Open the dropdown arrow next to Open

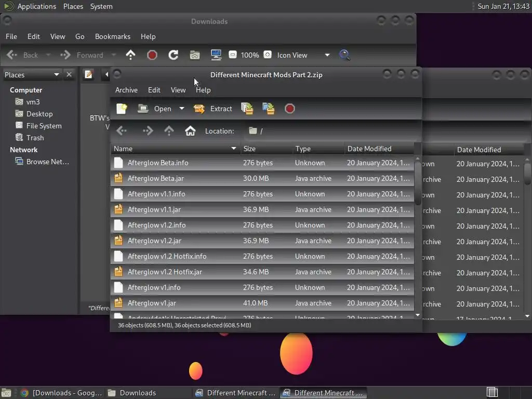[x=182, y=109]
